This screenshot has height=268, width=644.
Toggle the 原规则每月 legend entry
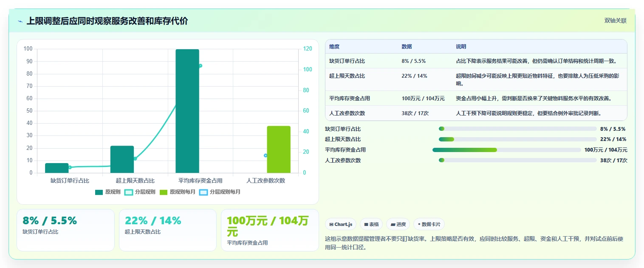tap(177, 192)
